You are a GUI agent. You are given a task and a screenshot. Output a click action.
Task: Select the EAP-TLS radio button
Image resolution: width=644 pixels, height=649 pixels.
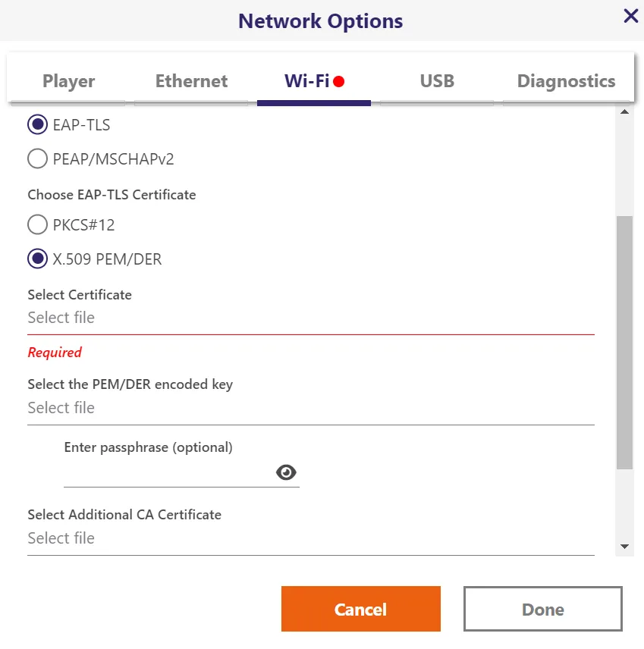[37, 124]
